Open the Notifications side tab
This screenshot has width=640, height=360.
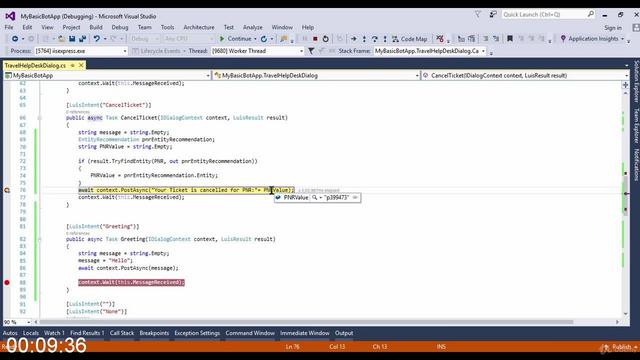[x=636, y=164]
